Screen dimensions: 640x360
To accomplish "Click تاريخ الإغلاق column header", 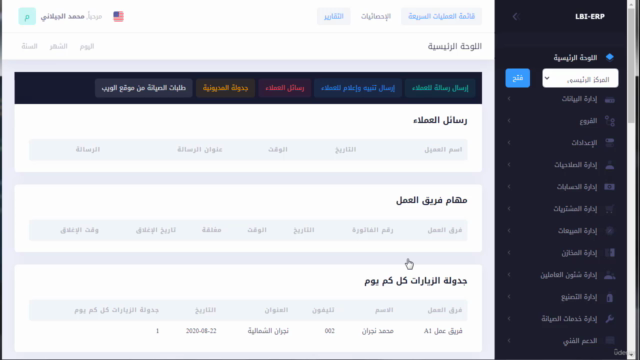I will [156, 230].
